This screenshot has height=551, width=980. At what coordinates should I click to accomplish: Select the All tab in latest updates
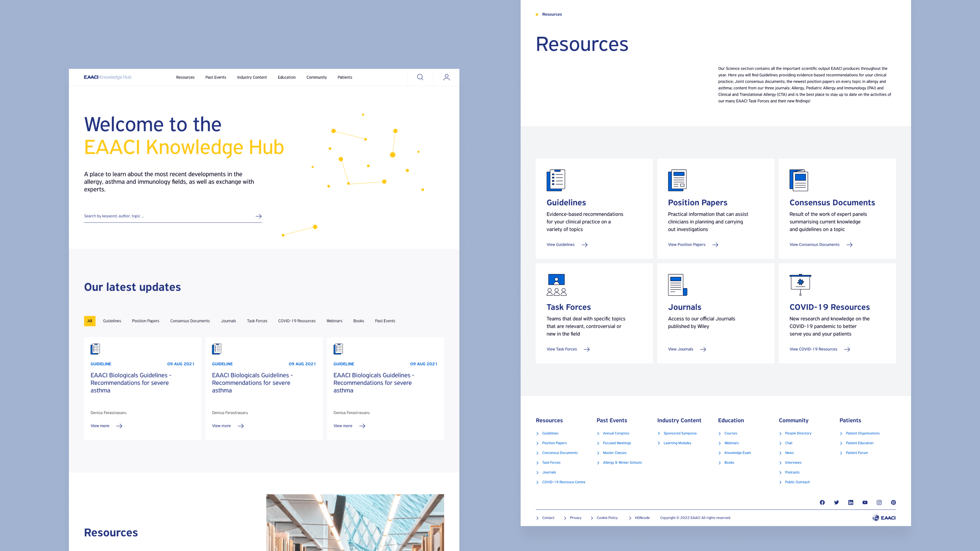click(x=90, y=321)
